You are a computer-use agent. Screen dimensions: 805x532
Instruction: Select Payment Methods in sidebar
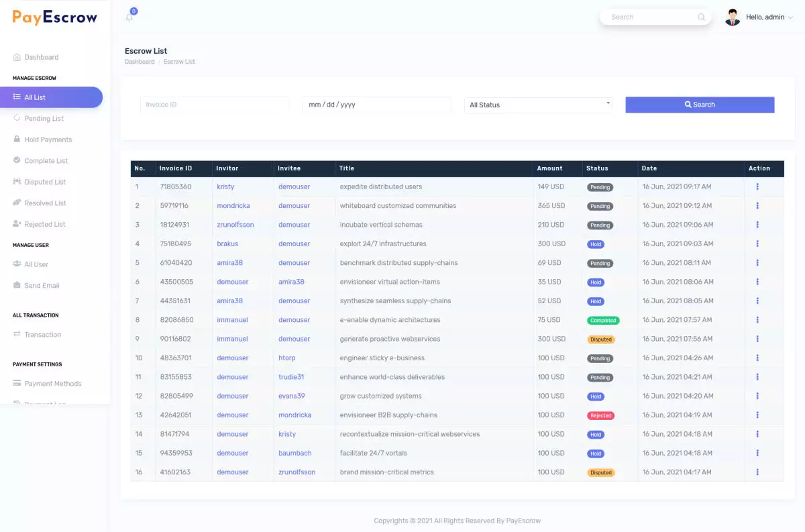(52, 384)
